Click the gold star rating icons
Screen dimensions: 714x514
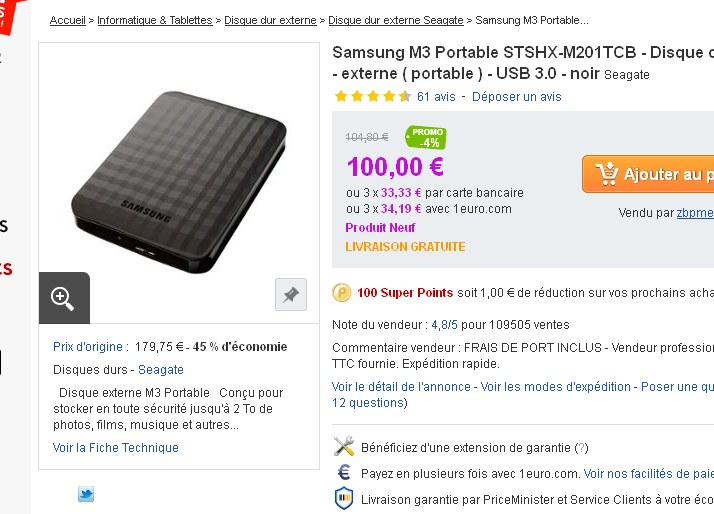point(372,97)
